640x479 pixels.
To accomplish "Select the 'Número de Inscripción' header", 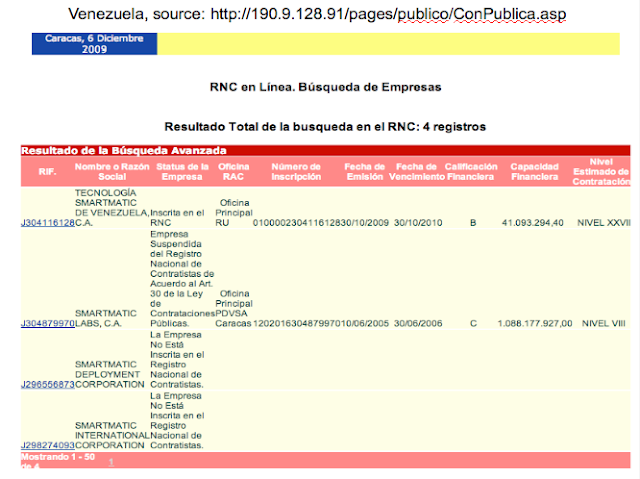I will (x=296, y=172).
